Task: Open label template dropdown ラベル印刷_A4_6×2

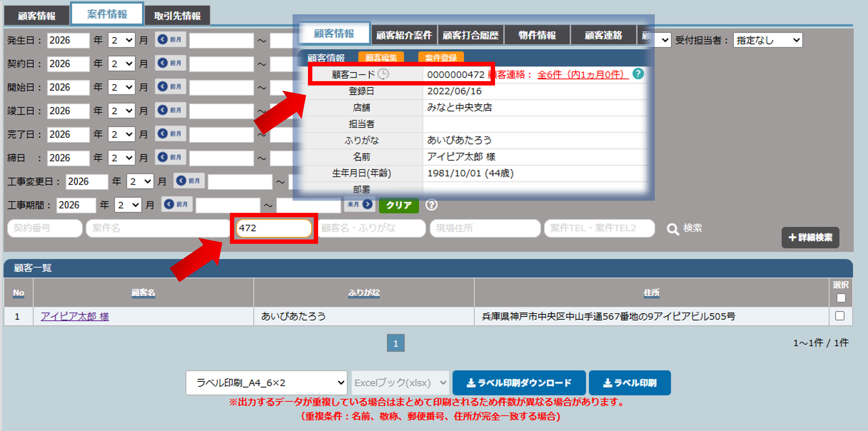Action: click(266, 383)
